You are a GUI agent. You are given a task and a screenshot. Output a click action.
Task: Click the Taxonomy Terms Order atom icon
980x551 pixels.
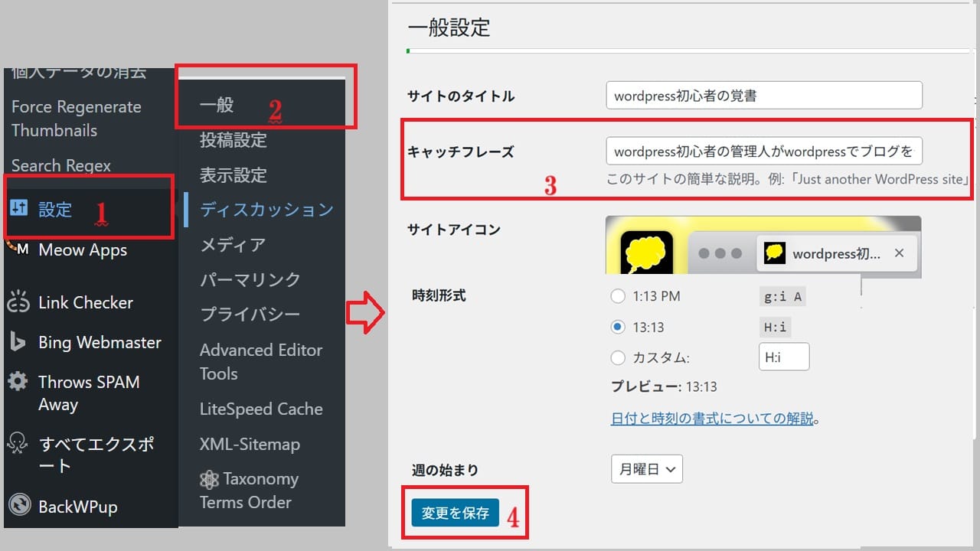[x=209, y=480]
